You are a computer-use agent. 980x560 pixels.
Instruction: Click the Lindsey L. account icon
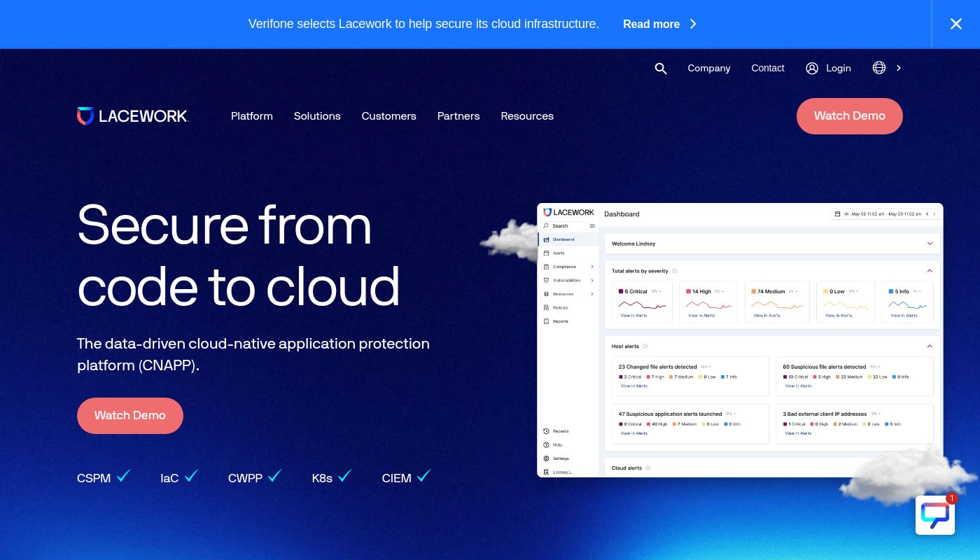[x=546, y=472]
